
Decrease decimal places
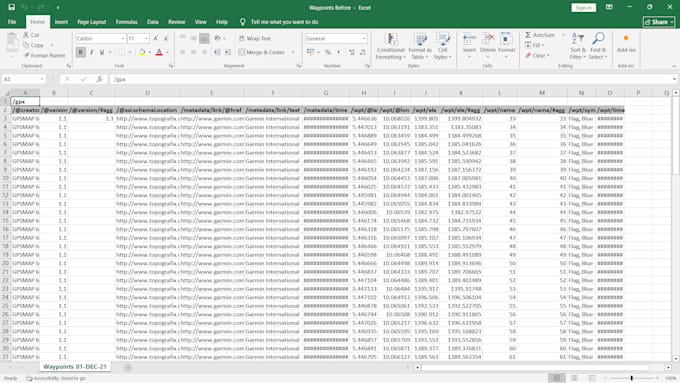[363, 52]
